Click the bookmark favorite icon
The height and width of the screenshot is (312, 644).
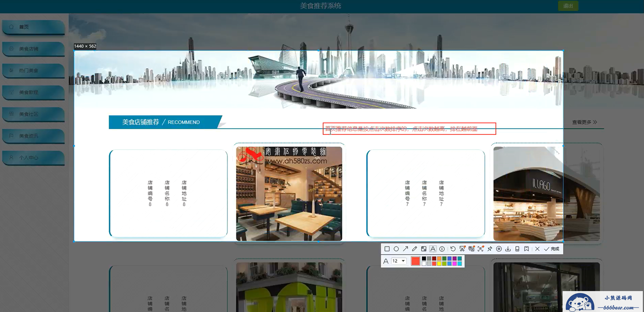pos(526,249)
